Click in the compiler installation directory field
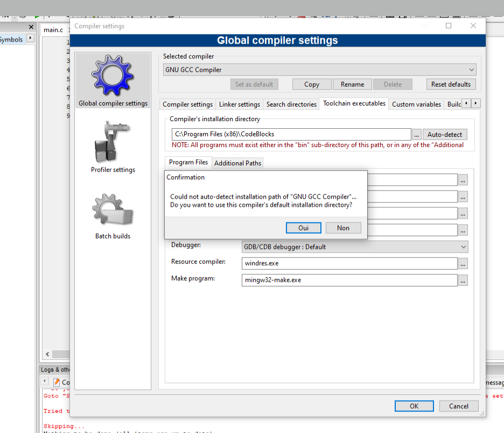The width and height of the screenshot is (504, 433). [x=291, y=135]
